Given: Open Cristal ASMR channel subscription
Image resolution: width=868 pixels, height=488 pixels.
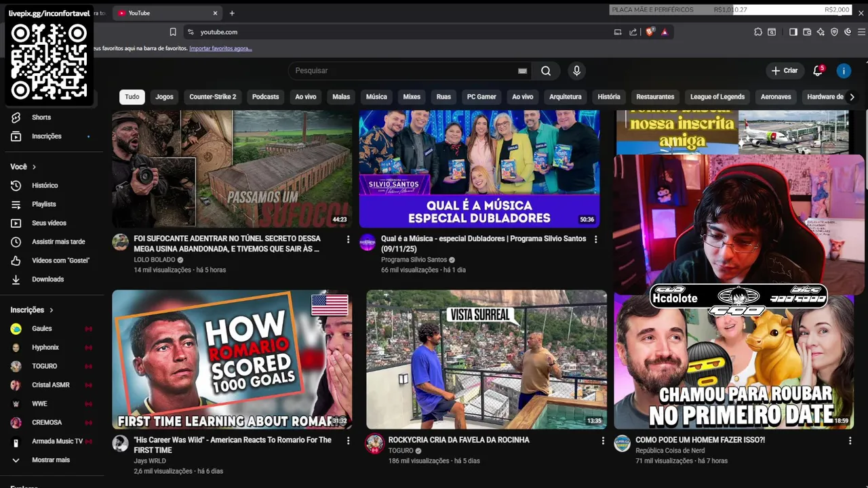Looking at the screenshot, I should coord(51,385).
